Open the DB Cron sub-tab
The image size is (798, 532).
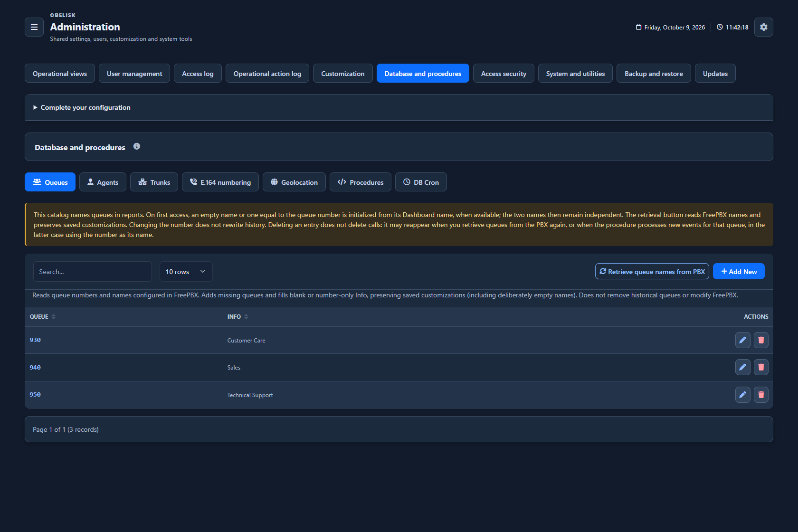point(421,182)
